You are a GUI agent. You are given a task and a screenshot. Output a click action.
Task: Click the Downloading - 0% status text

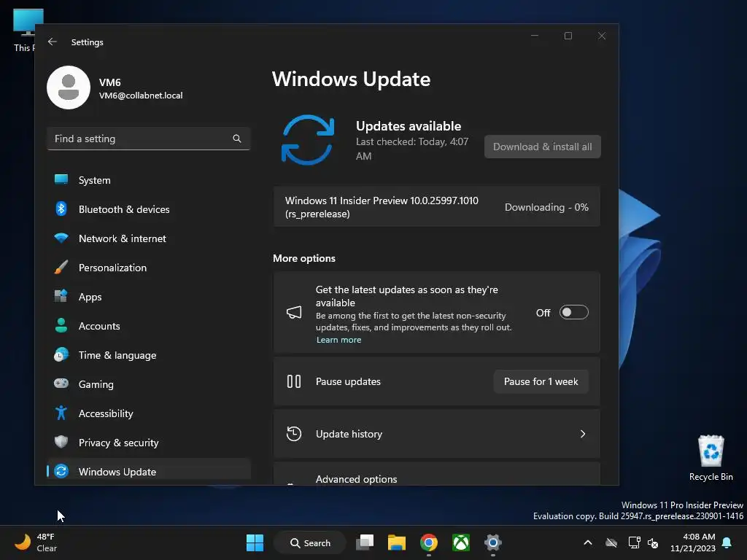[546, 207]
